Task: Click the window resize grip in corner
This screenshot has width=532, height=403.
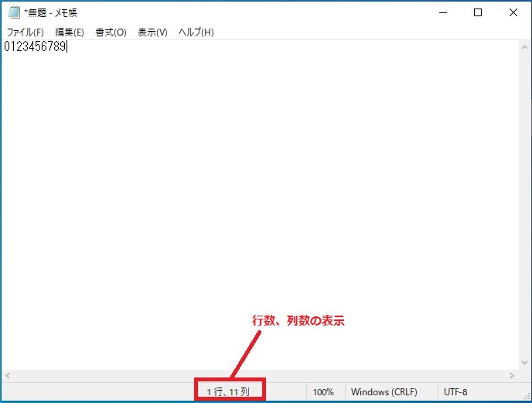Action: 527,398
